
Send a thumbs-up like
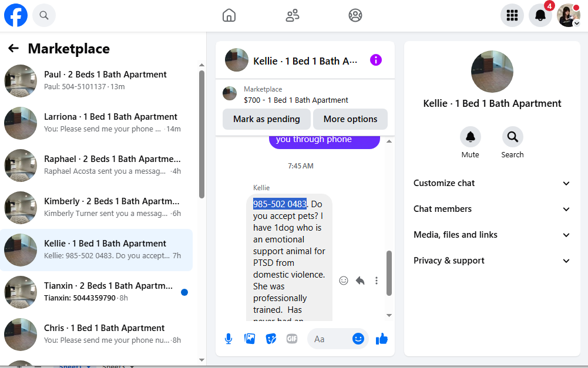(x=382, y=339)
